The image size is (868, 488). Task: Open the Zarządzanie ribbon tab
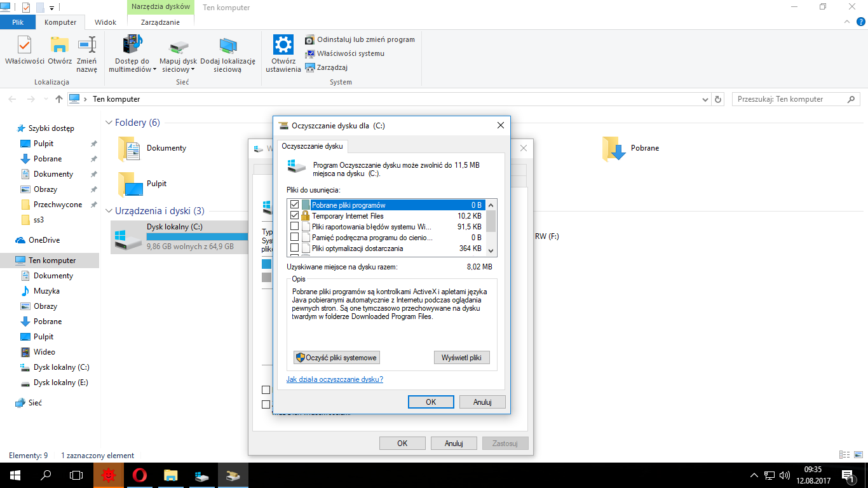160,22
